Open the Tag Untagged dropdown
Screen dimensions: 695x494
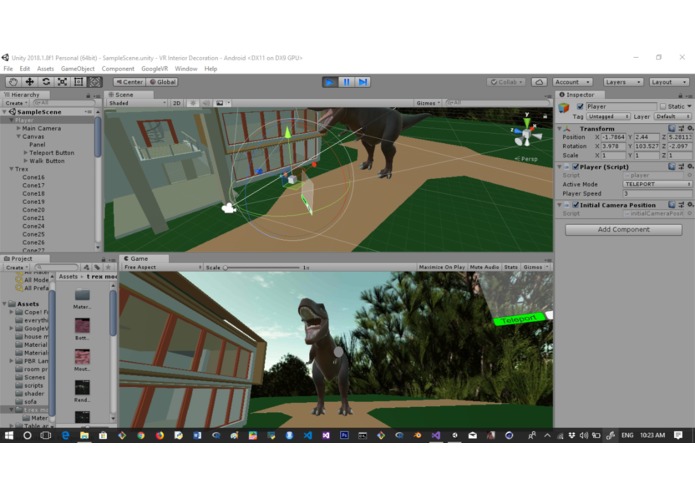point(608,116)
